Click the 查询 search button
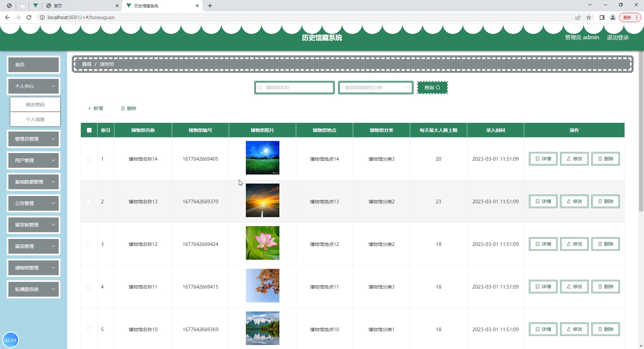The width and height of the screenshot is (644, 349). click(432, 88)
